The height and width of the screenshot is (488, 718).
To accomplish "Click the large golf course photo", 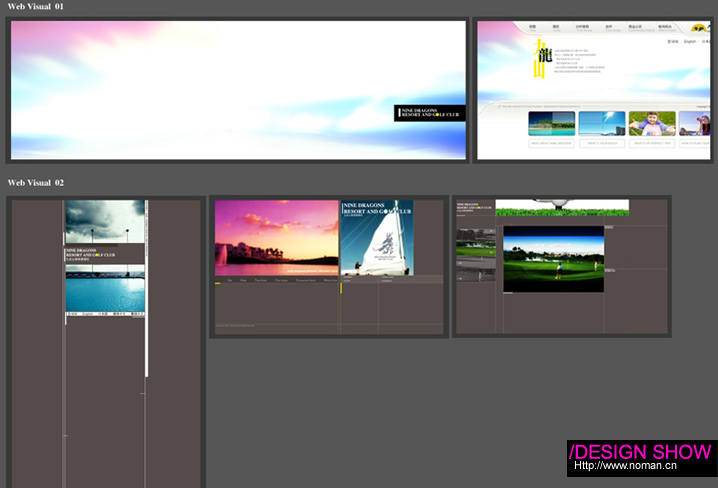I will click(553, 259).
